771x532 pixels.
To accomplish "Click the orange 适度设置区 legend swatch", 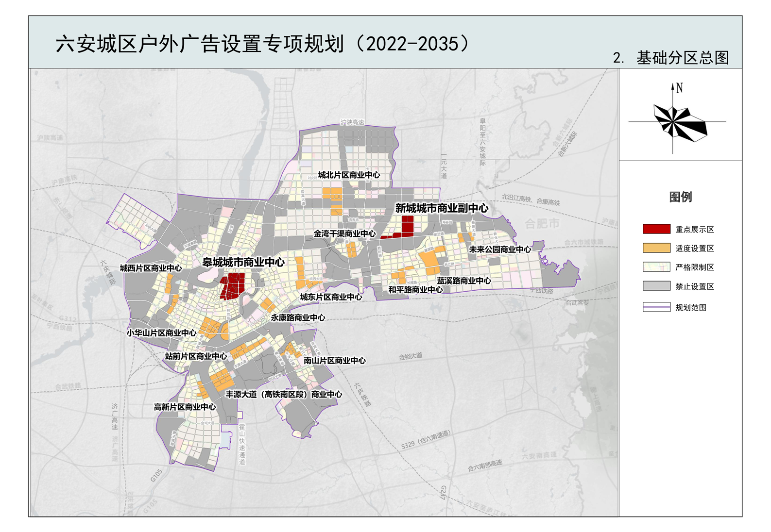I will coord(656,248).
